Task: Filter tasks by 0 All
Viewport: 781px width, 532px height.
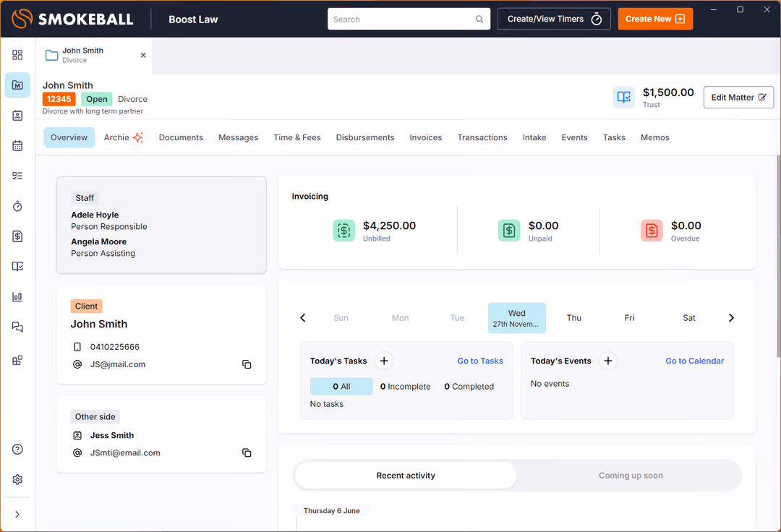Action: (341, 387)
